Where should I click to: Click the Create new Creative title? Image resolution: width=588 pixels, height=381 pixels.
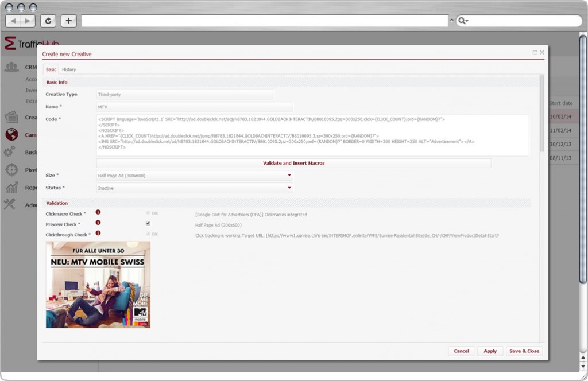coord(67,54)
